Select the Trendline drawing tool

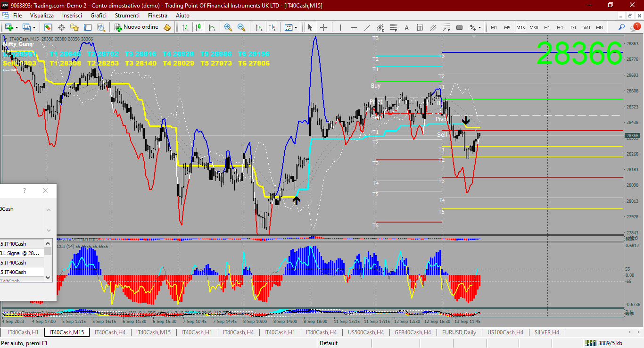click(367, 27)
